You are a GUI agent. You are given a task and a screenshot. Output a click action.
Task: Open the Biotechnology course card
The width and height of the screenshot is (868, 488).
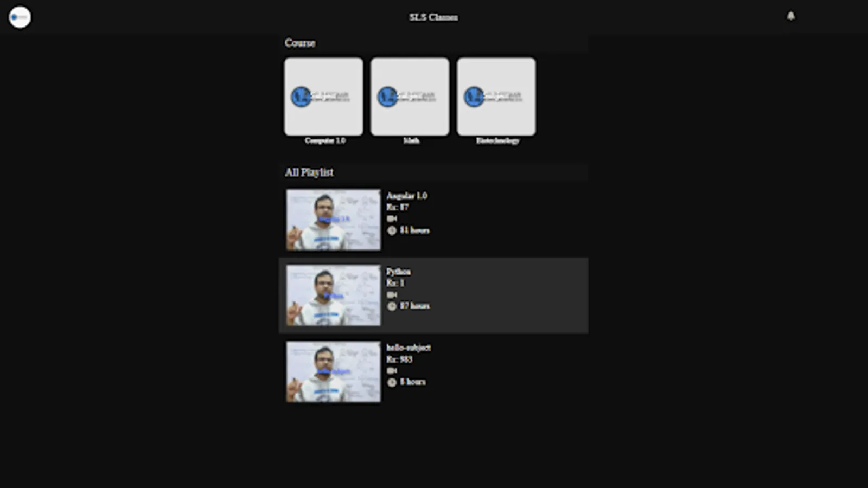(496, 97)
